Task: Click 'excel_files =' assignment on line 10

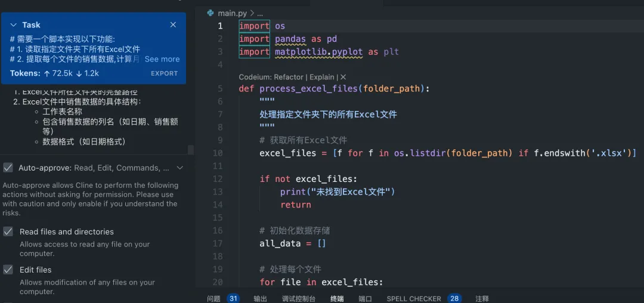Action: (294, 153)
